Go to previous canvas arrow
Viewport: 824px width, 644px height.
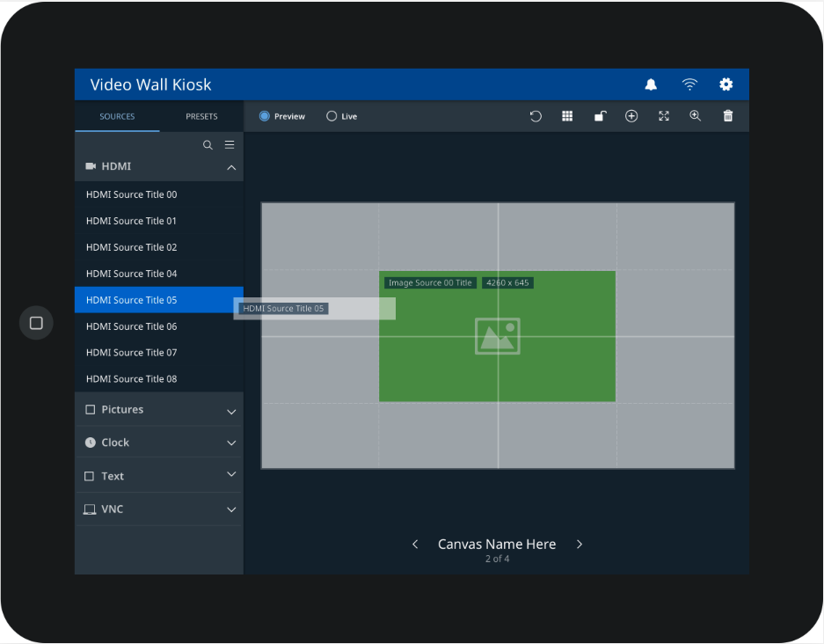click(x=415, y=544)
